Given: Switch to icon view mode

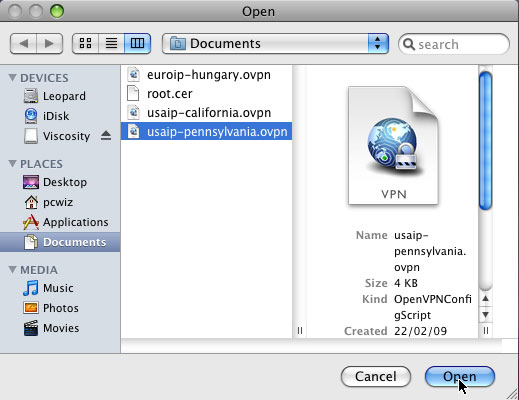Looking at the screenshot, I should [x=85, y=43].
